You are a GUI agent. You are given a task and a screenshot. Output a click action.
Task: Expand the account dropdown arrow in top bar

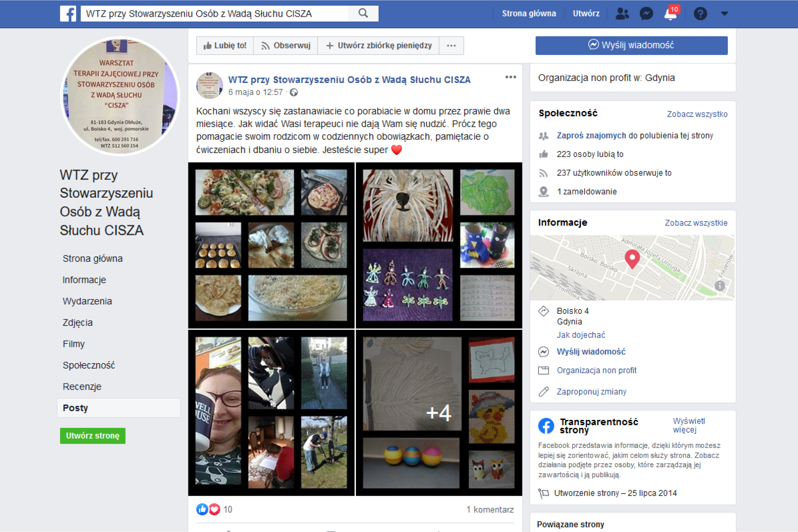(724, 14)
